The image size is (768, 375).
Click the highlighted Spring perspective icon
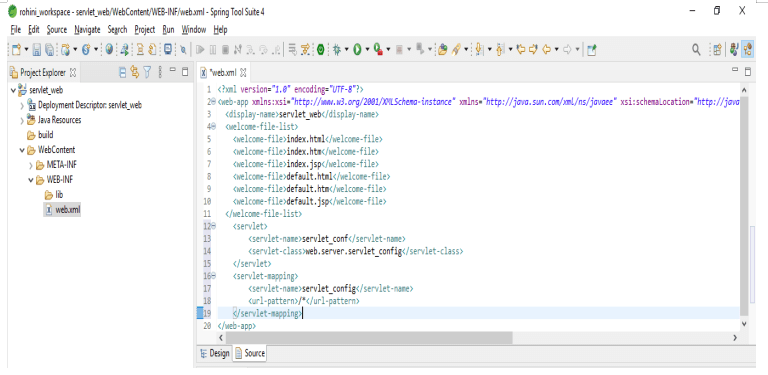click(747, 49)
